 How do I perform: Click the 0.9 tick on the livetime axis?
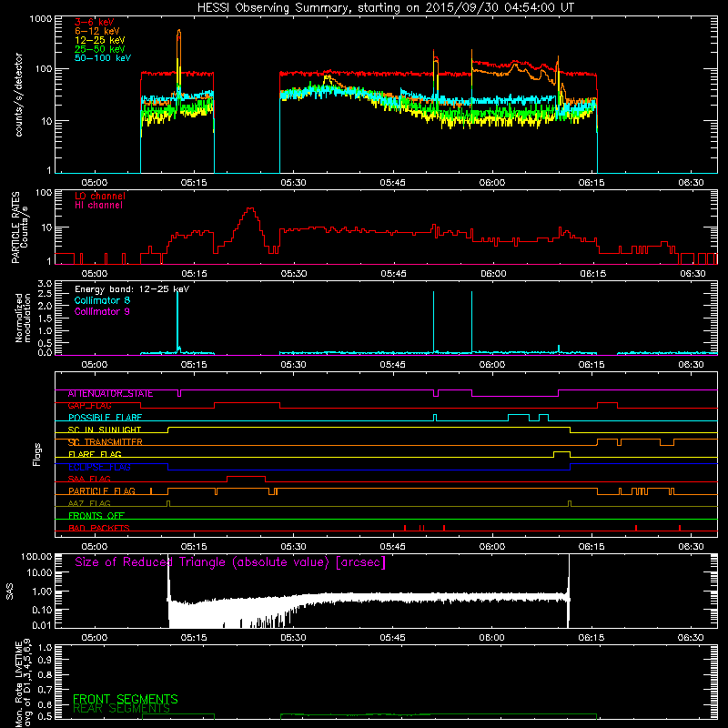pos(45,660)
